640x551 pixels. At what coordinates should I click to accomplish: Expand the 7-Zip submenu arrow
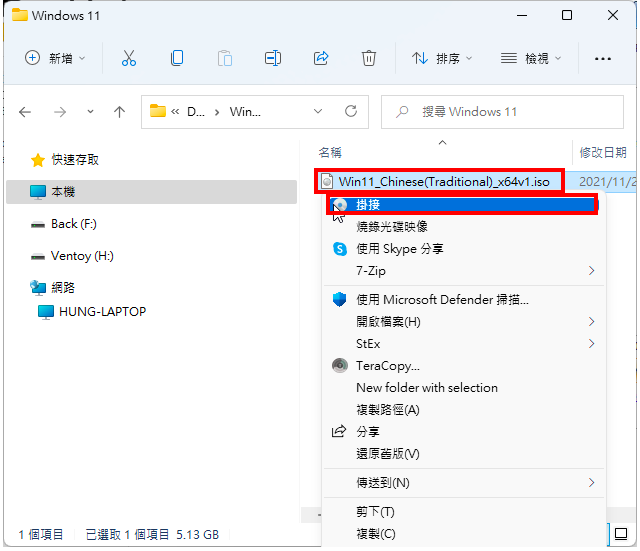click(591, 271)
